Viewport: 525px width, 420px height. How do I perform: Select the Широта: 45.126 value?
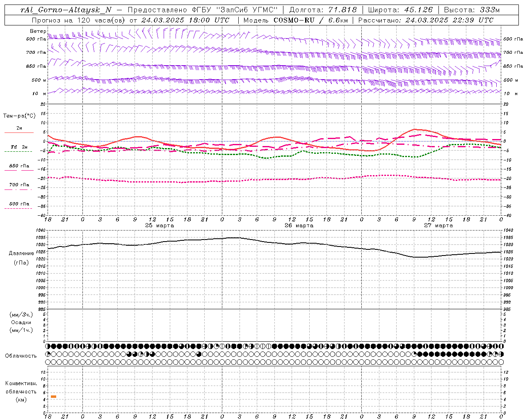pos(400,10)
